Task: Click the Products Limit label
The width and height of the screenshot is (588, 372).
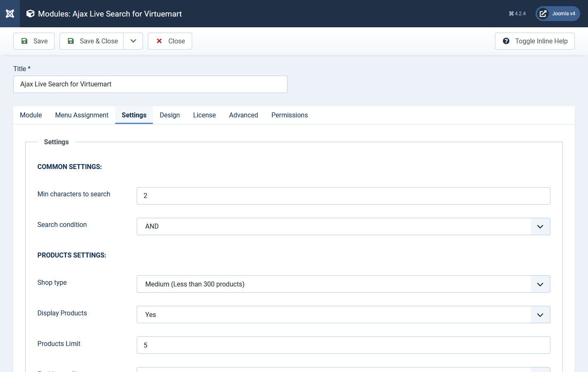Action: (59, 344)
